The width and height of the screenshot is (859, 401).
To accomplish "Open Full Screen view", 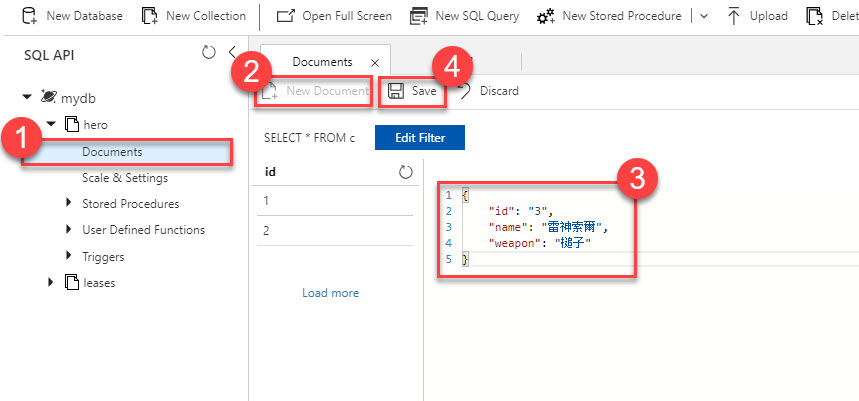I will (x=285, y=16).
